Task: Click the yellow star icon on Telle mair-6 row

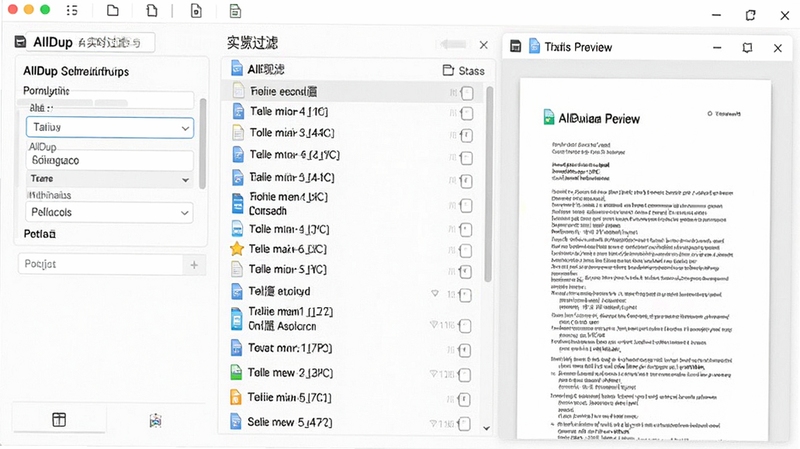Action: (x=237, y=249)
